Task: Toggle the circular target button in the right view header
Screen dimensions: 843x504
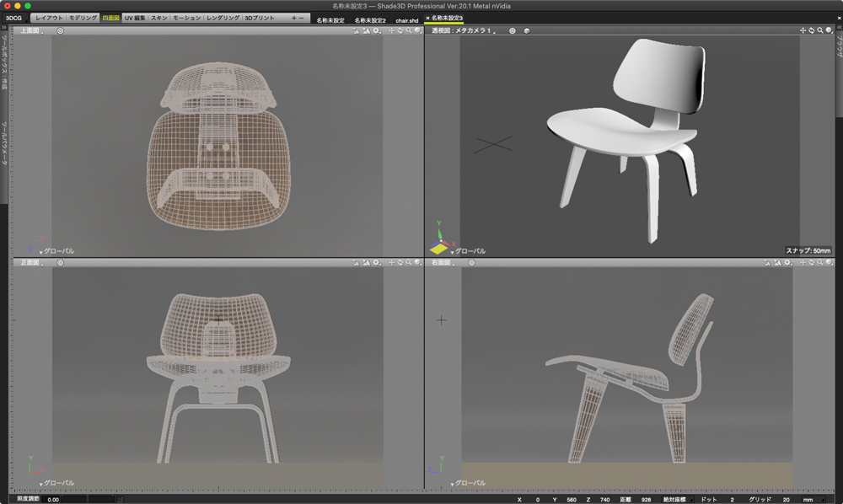Action: point(471,263)
